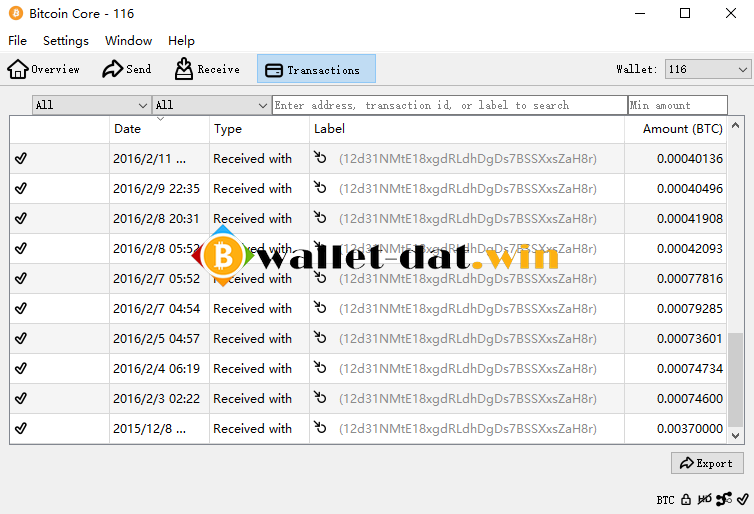Click confirmed checkmark for 2016/2/5 04:57 transaction
Screen dimensions: 754x514
click(21, 338)
